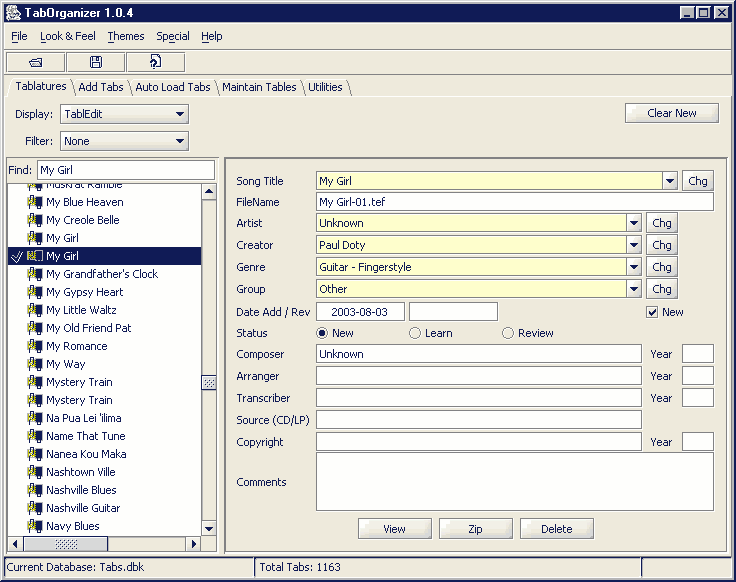Click the tab icon beside Nashville Guitar

pyautogui.click(x=35, y=508)
